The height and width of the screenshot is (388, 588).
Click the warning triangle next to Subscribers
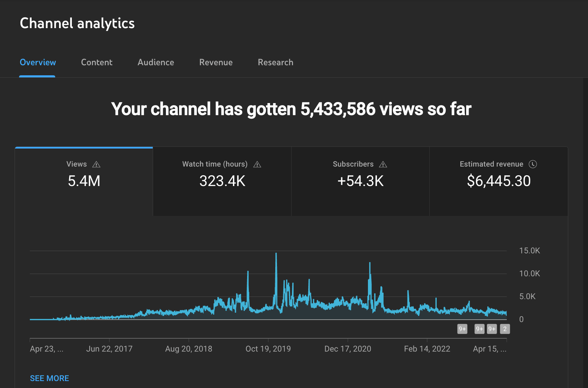[x=383, y=165]
